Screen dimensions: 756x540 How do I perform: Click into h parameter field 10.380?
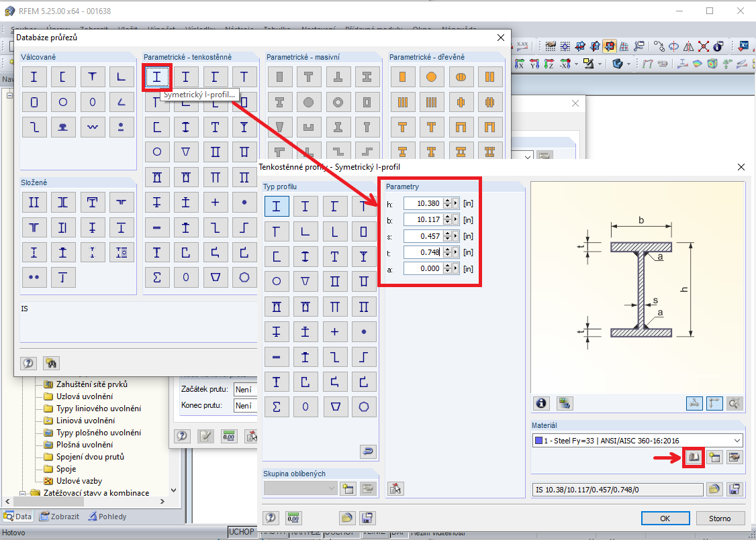pos(424,203)
